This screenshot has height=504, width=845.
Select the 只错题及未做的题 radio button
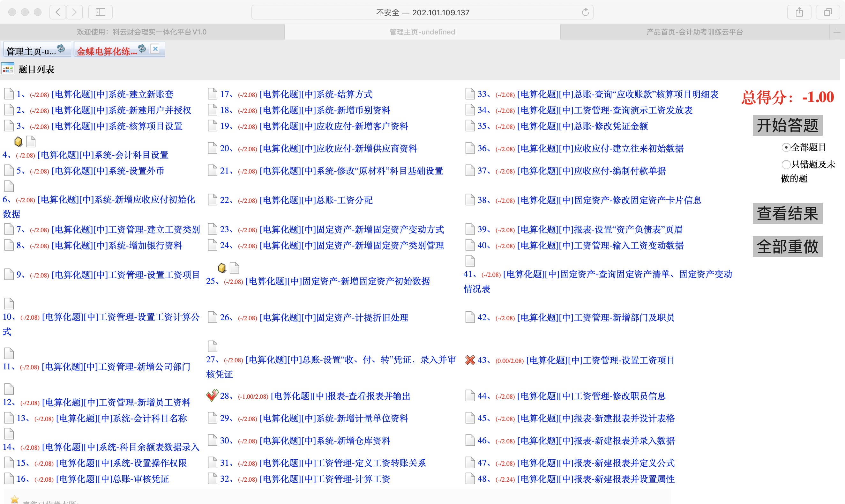click(786, 165)
